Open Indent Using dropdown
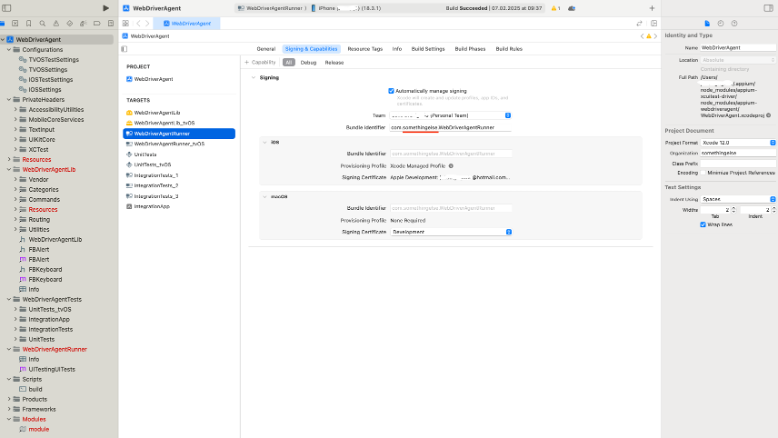The height and width of the screenshot is (438, 778). [x=738, y=199]
